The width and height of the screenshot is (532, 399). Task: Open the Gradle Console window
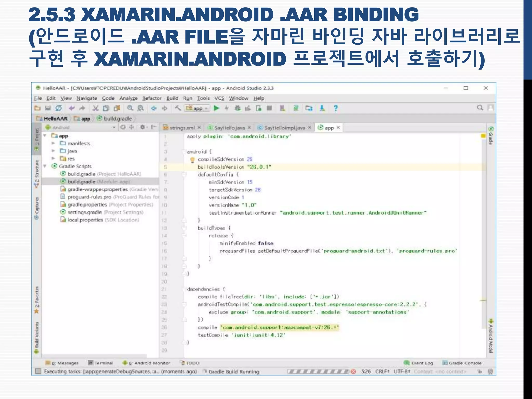(x=462, y=363)
